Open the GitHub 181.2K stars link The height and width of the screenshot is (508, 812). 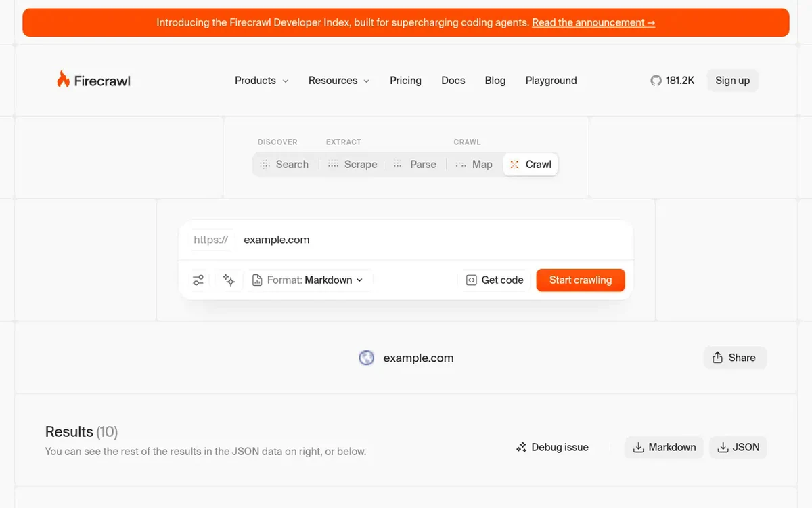click(x=673, y=80)
